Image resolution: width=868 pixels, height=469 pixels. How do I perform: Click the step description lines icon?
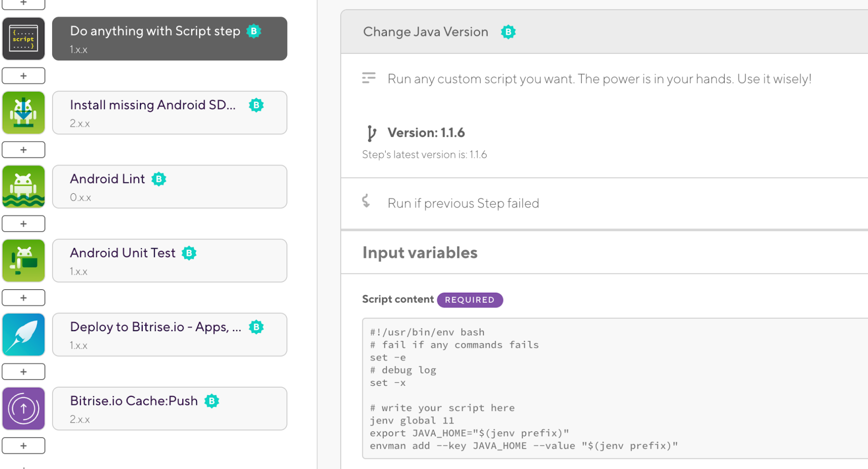click(369, 79)
